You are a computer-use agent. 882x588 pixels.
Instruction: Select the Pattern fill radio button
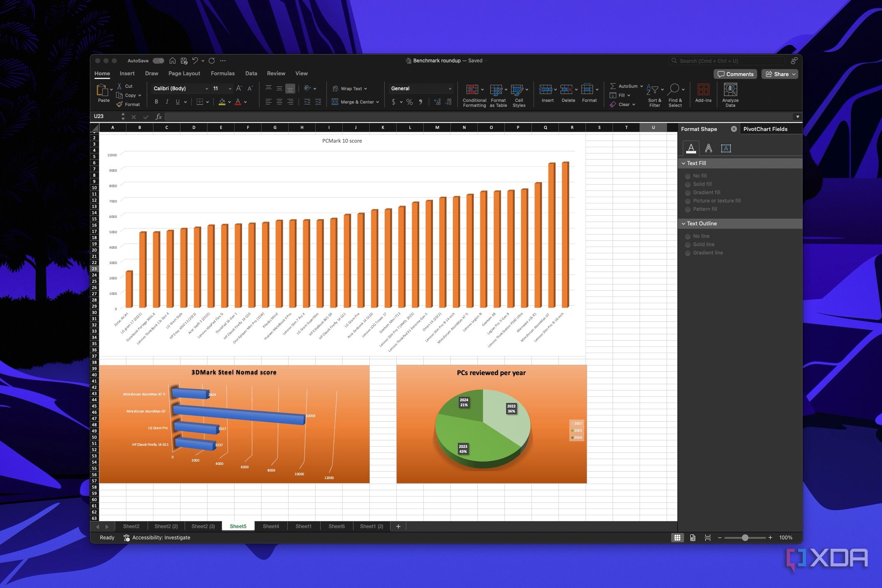tap(688, 209)
